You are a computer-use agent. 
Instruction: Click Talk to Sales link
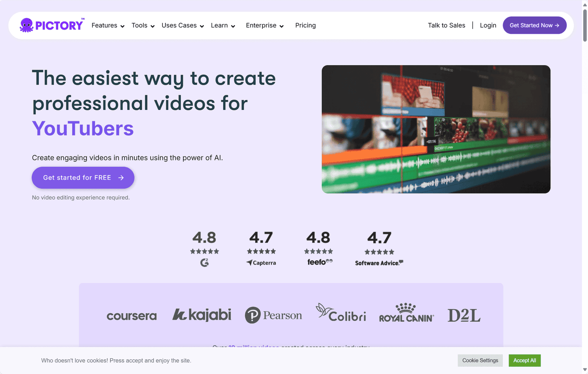(x=446, y=26)
